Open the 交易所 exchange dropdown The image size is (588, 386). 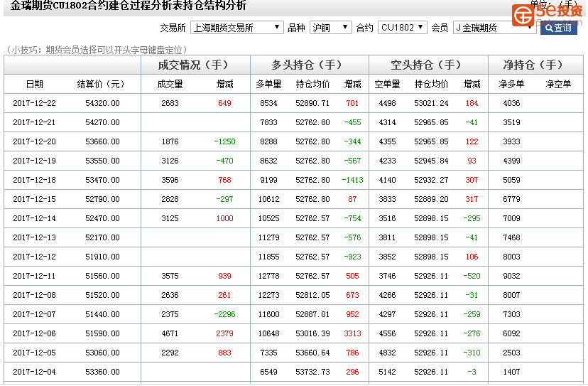point(236,28)
